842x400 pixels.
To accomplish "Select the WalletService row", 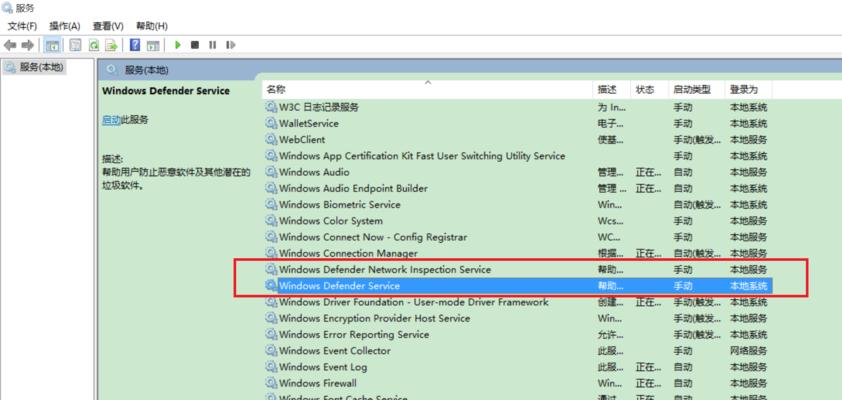I will [517, 123].
